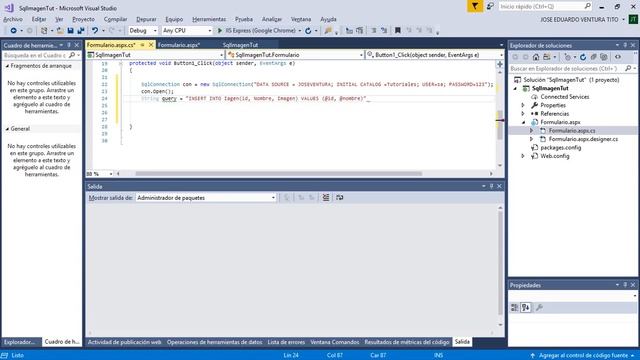Open the Compilar menu
The width and height of the screenshot is (640, 360).
[x=116, y=19]
